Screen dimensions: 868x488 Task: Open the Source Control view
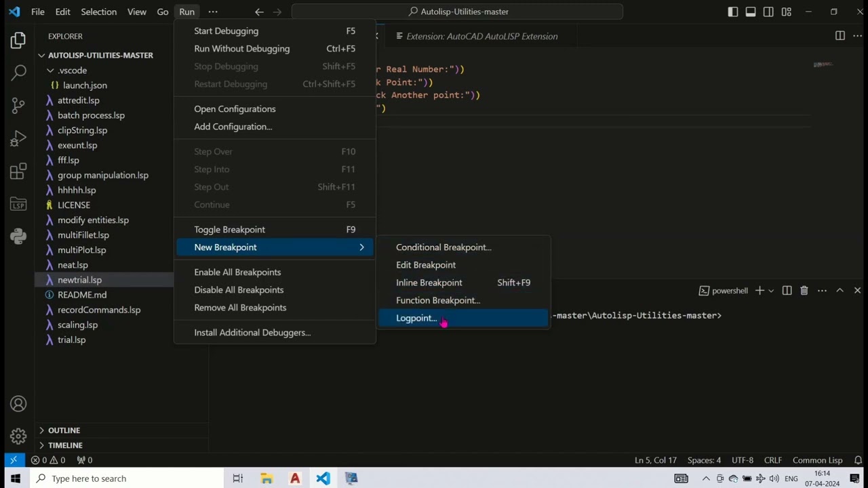[18, 105]
